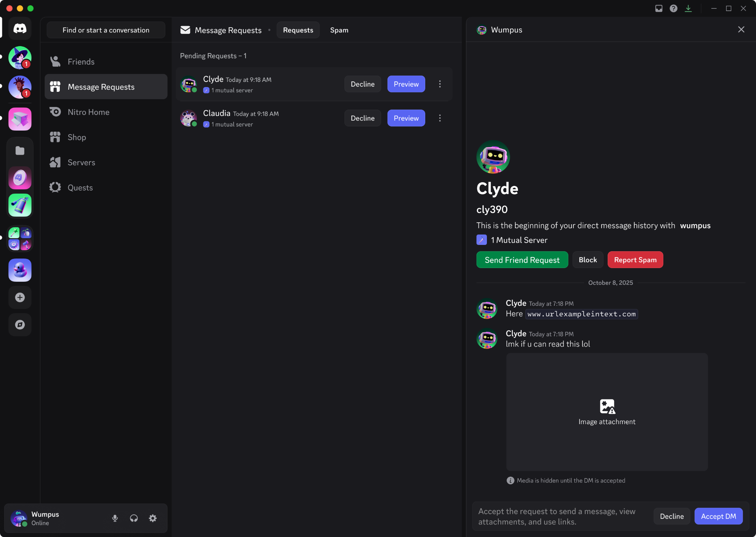
Task: Preview Claudia's message request
Action: 406,118
